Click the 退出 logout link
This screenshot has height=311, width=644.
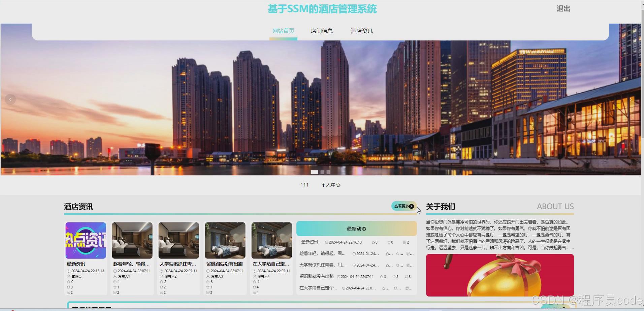[563, 9]
